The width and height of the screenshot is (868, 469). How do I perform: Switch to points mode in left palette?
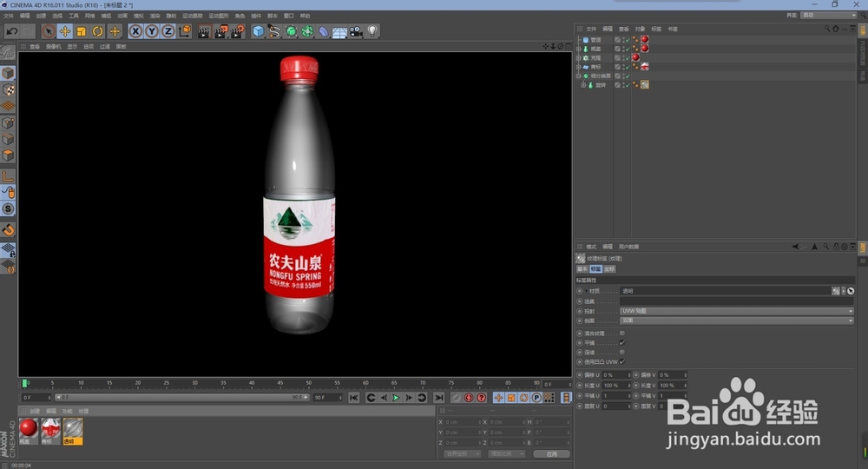pos(8,123)
